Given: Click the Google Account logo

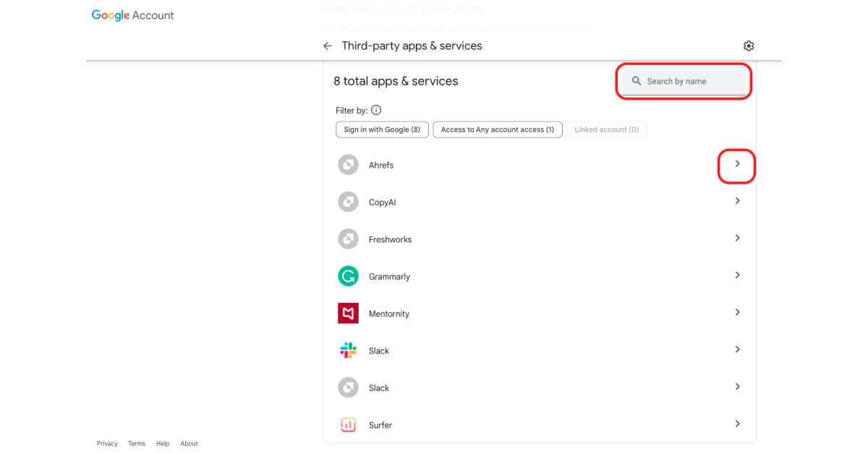Looking at the screenshot, I should [x=132, y=15].
